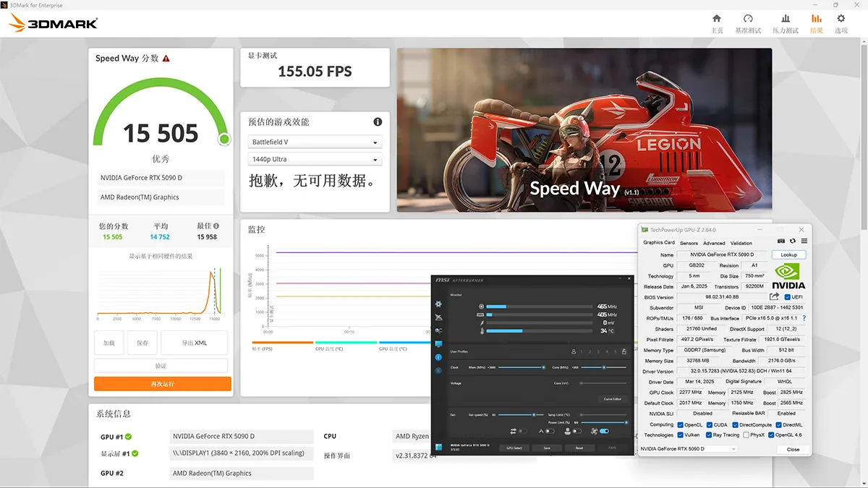The width and height of the screenshot is (868, 488).
Task: Click Afterburner Windows startup logo icon
Action: click(438, 448)
